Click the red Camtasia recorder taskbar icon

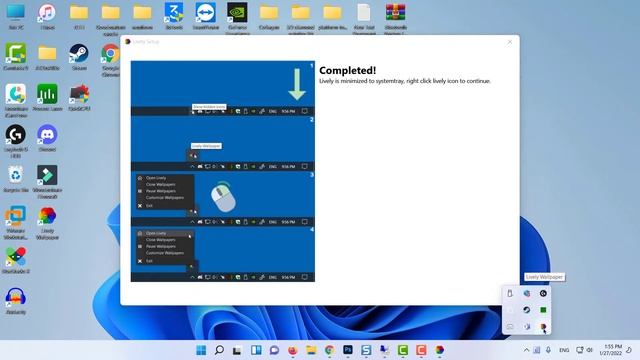coord(421,350)
